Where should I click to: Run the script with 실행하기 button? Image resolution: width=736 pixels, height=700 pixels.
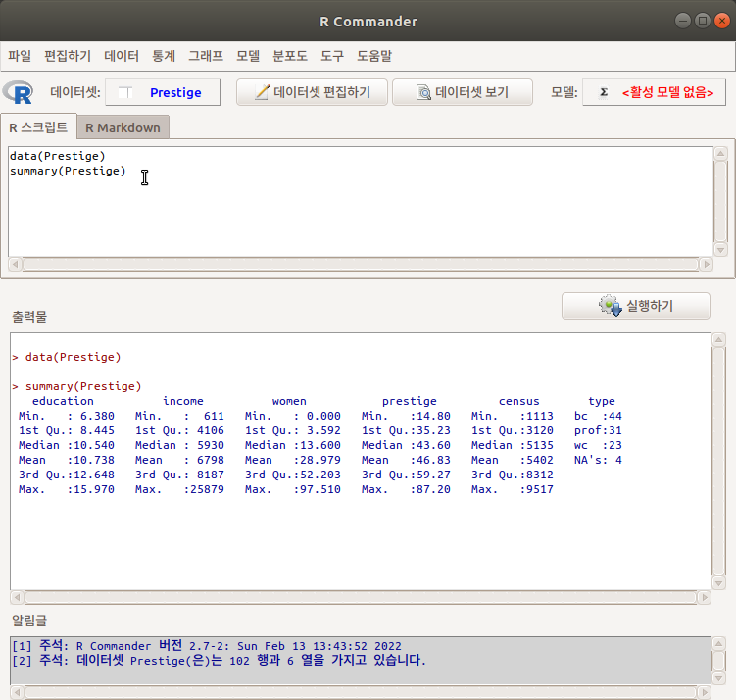pyautogui.click(x=636, y=306)
